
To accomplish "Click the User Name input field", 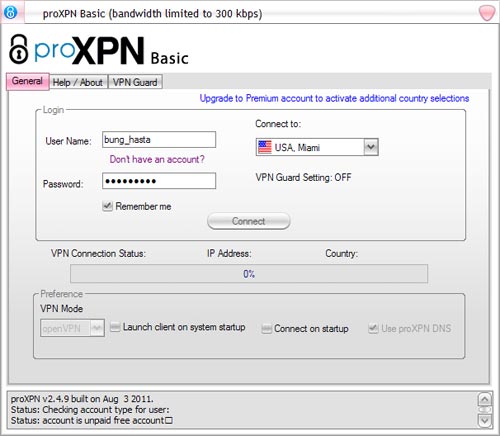I will tap(159, 140).
